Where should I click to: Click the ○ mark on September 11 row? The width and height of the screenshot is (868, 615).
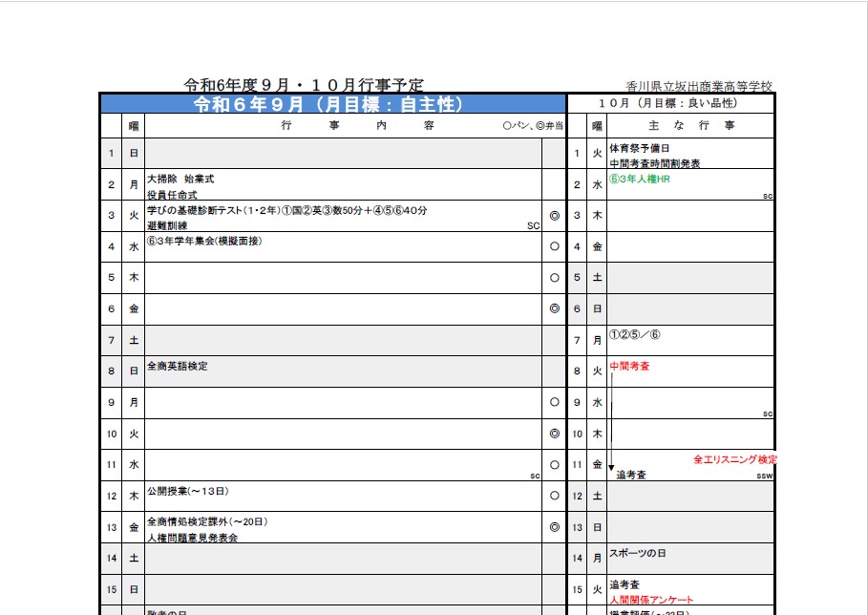554,465
